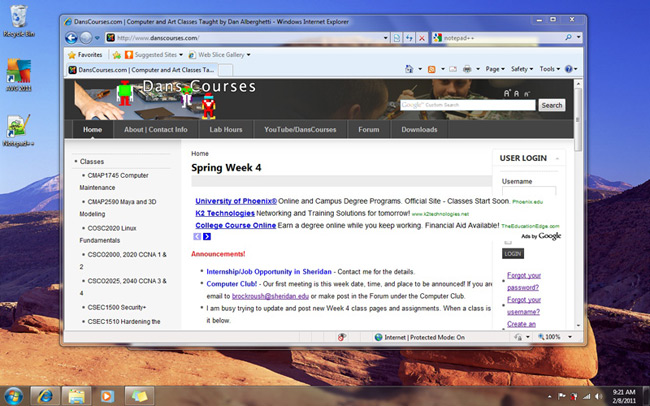Click the brockroush@sheridan.edu email link

tap(270, 296)
